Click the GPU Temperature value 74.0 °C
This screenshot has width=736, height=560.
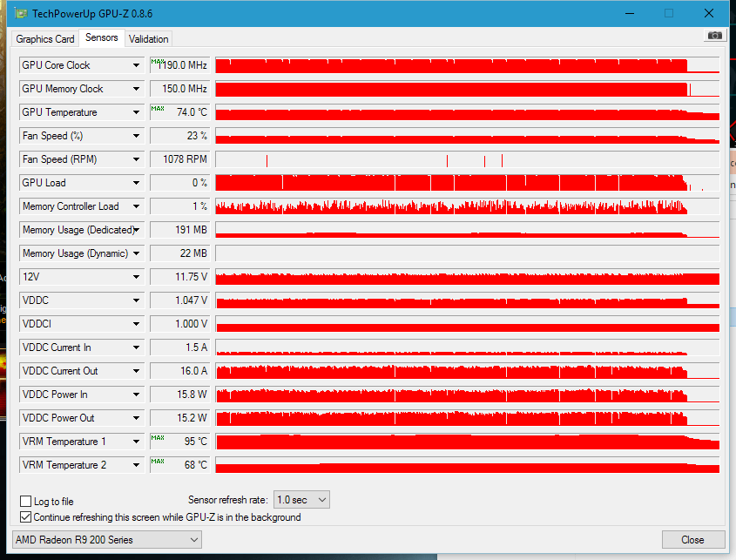(x=179, y=112)
